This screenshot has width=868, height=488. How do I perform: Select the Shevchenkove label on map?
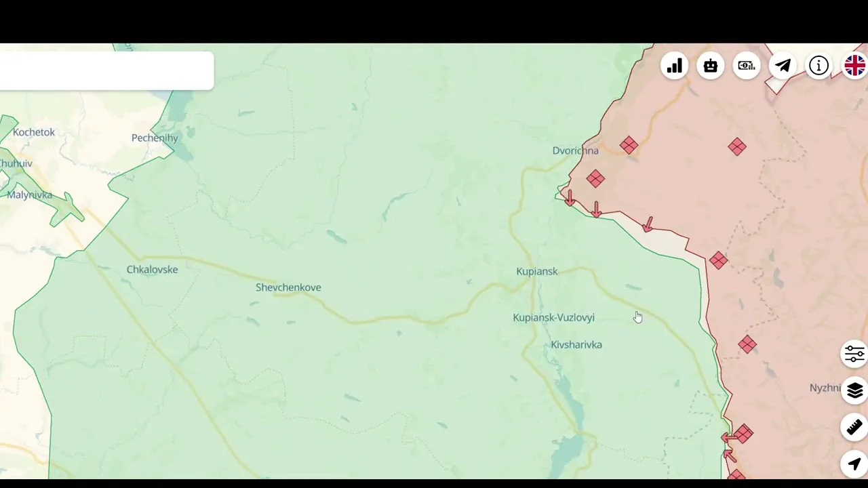(x=288, y=287)
